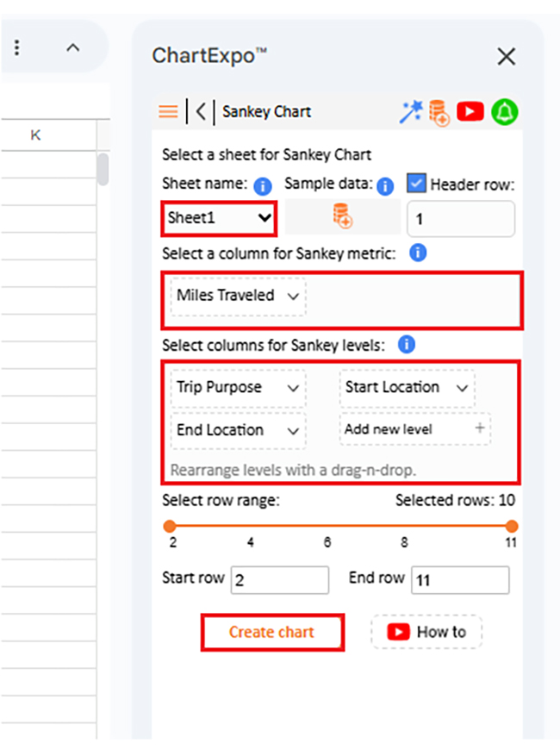
Task: Click the info icon for Sankey metric
Action: [418, 253]
